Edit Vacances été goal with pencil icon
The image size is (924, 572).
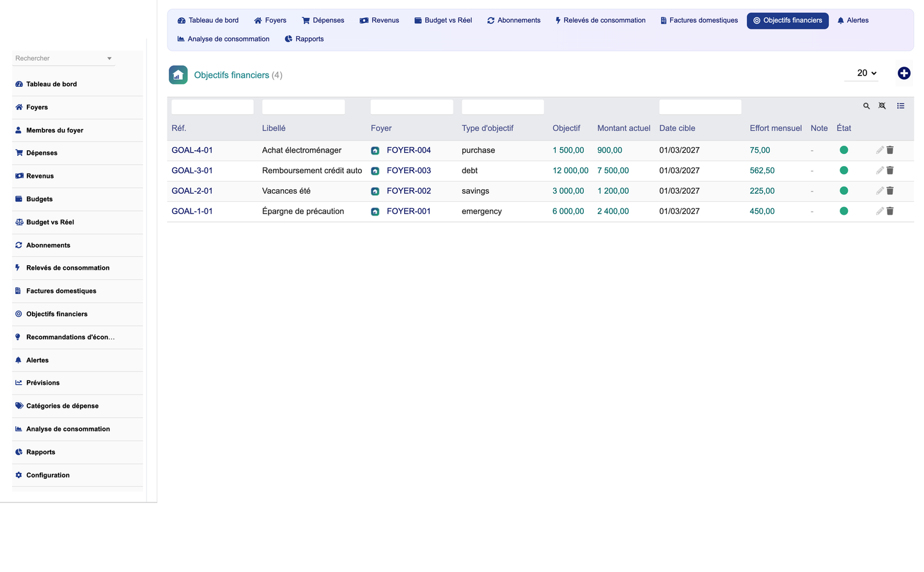point(879,190)
